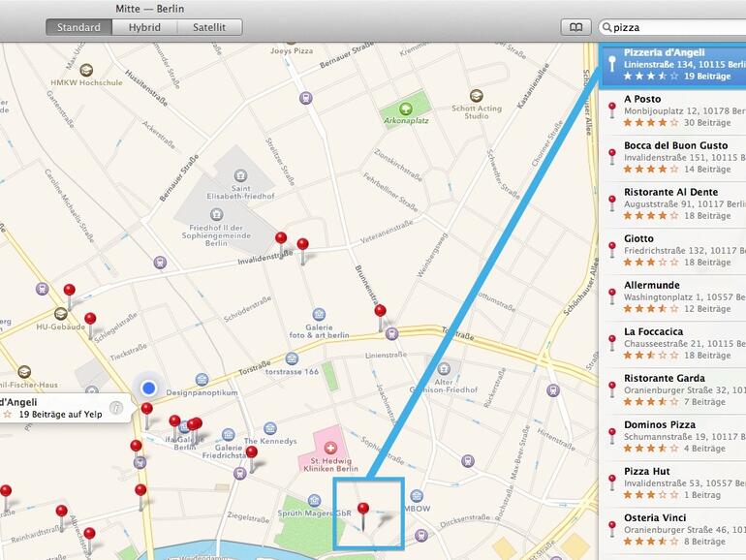Click the blue current location dot
Viewport: 746px width, 560px height.
149,389
